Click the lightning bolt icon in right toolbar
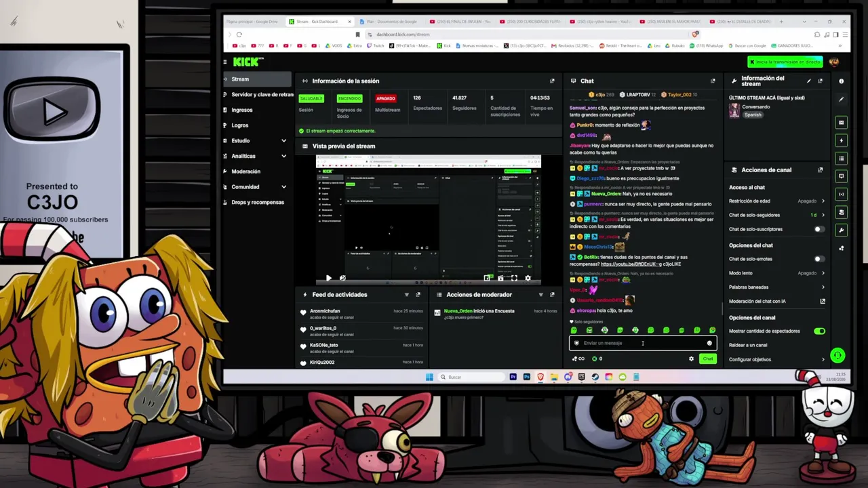 842,141
